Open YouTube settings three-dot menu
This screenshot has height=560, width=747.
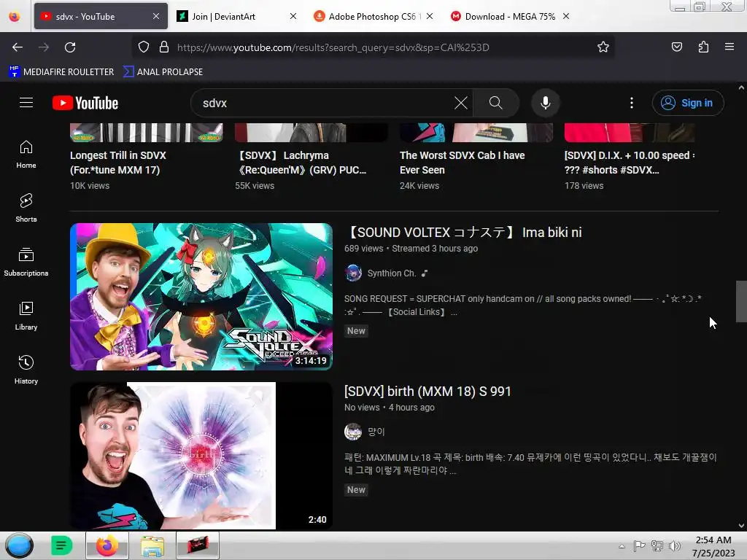[632, 103]
